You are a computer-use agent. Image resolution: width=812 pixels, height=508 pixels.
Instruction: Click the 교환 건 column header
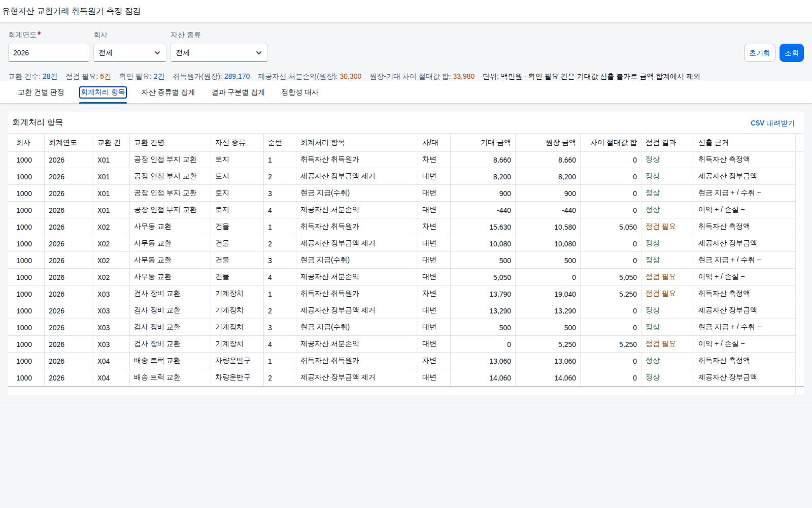click(x=112, y=143)
